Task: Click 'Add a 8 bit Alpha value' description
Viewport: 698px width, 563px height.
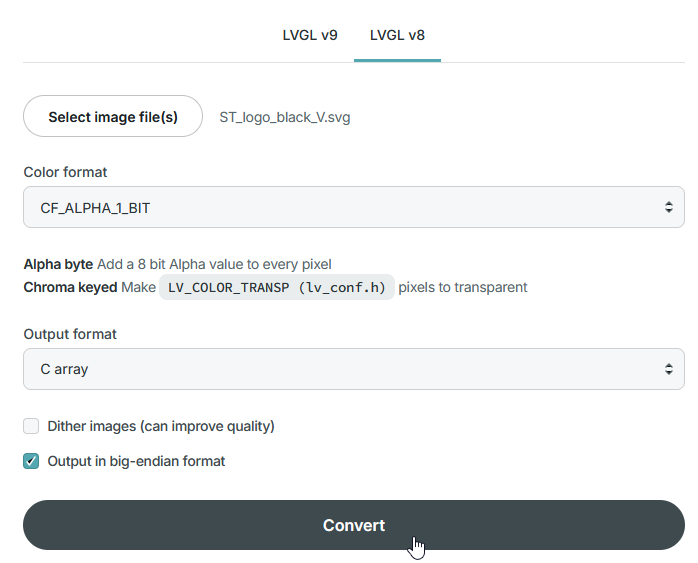Action: (215, 264)
